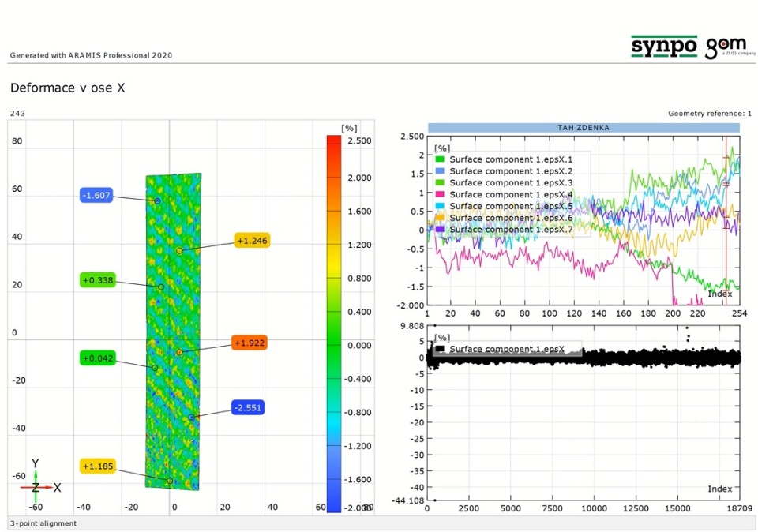Image resolution: width=758 pixels, height=532 pixels.
Task: Click the magenta epsX.4 legend swatch
Action: pos(440,194)
